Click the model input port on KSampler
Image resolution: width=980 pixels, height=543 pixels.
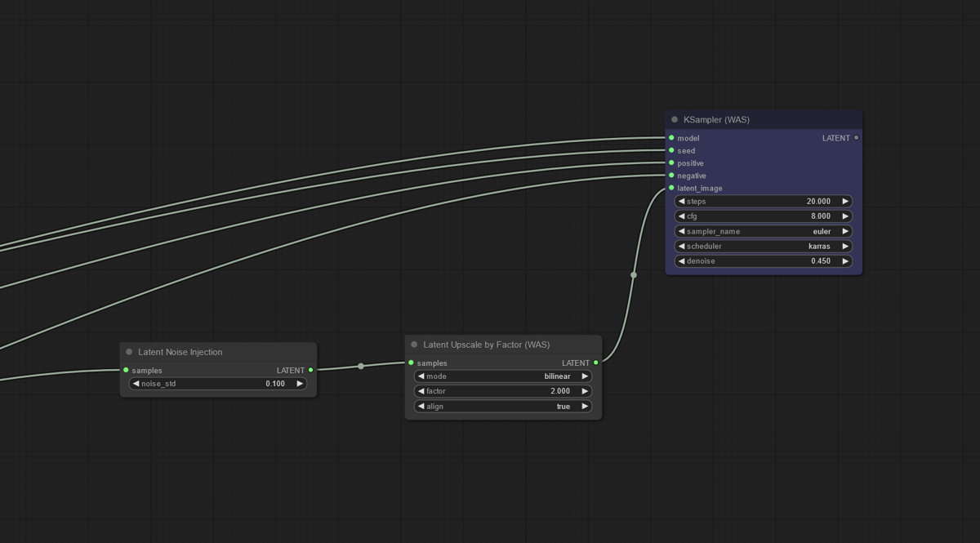(670, 138)
